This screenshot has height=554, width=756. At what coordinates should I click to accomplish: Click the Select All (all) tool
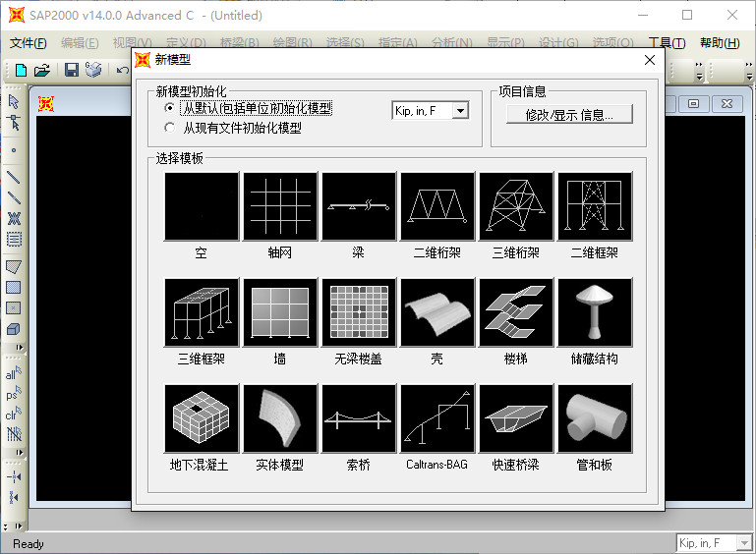pos(14,373)
